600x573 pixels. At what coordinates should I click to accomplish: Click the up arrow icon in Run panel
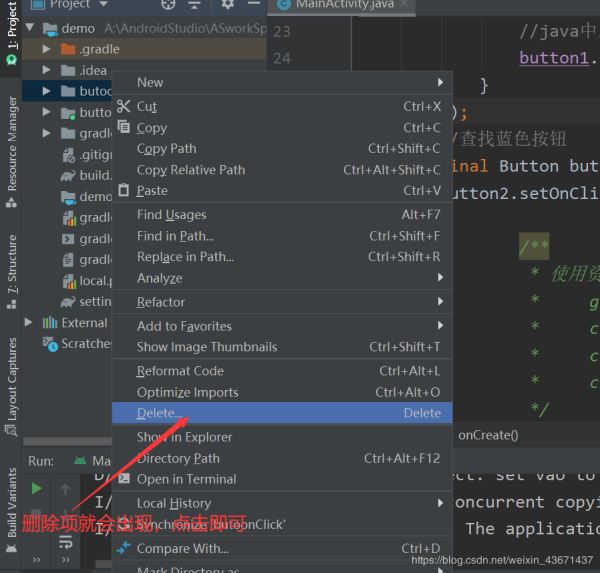[65, 489]
